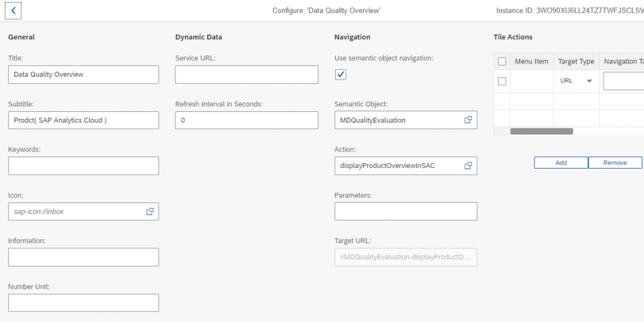The width and height of the screenshot is (644, 322).
Task: Grab the Tile Actions horizontal scrollbar
Action: (x=541, y=131)
